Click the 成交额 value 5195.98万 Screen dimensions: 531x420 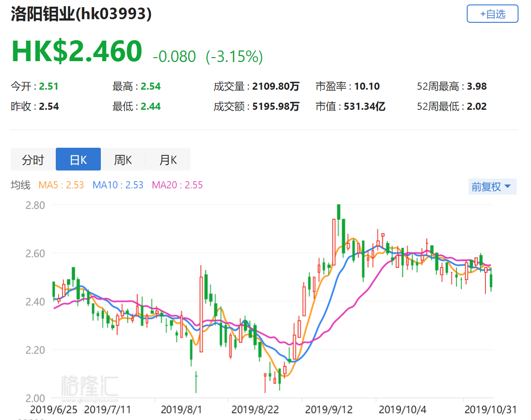coord(276,107)
